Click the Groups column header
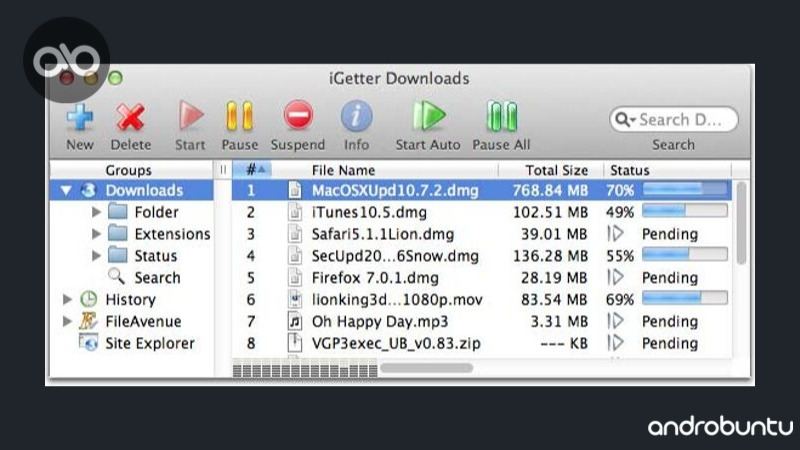The image size is (800, 450). coord(129,170)
